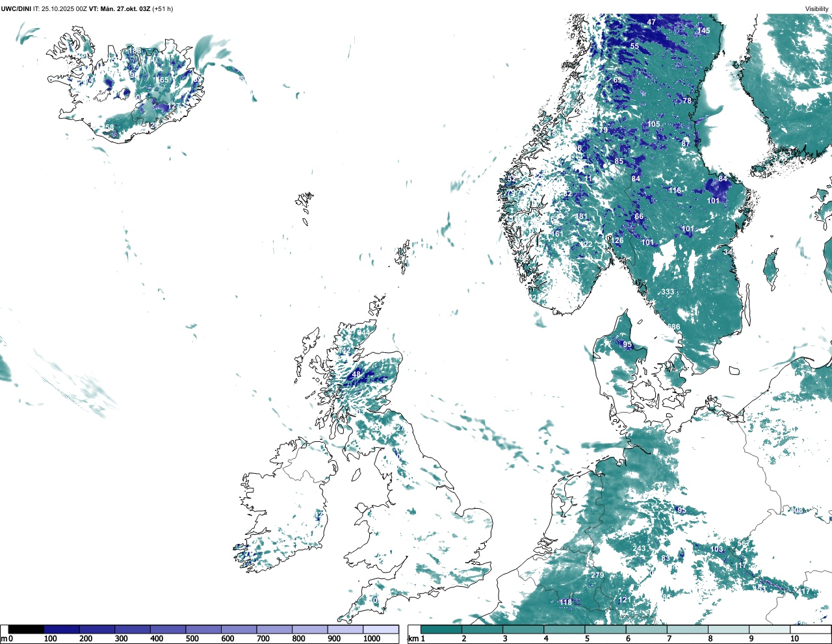Click the map value '85' in central Scandinavia

(619, 161)
